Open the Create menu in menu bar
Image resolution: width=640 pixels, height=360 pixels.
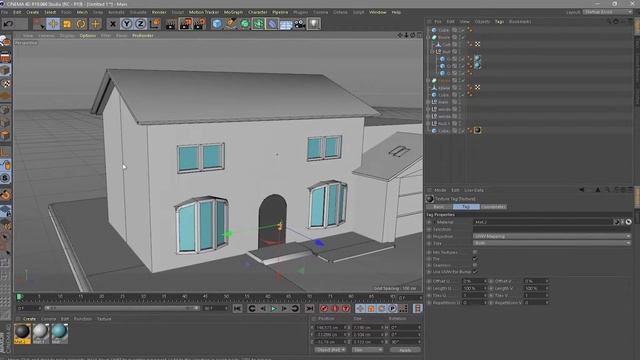[32, 12]
